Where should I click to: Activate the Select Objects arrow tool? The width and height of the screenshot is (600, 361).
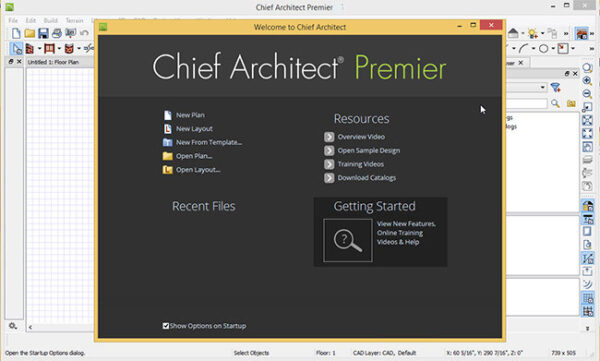16,49
